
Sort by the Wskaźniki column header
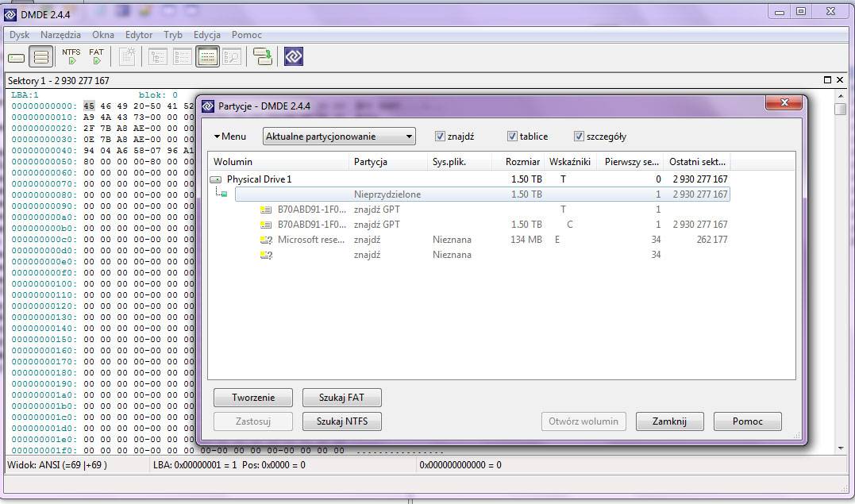point(570,162)
